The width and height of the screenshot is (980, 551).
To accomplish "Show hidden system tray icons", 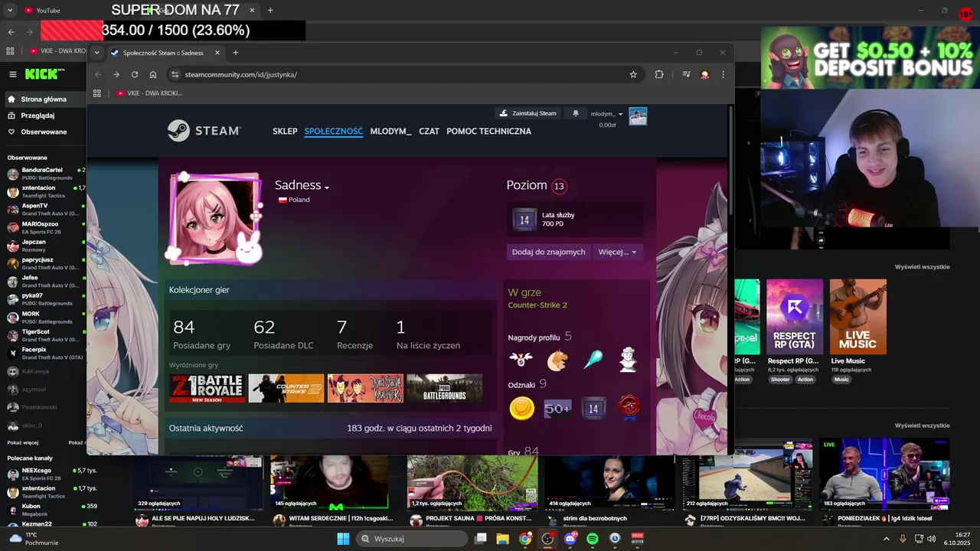I will pyautogui.click(x=887, y=539).
